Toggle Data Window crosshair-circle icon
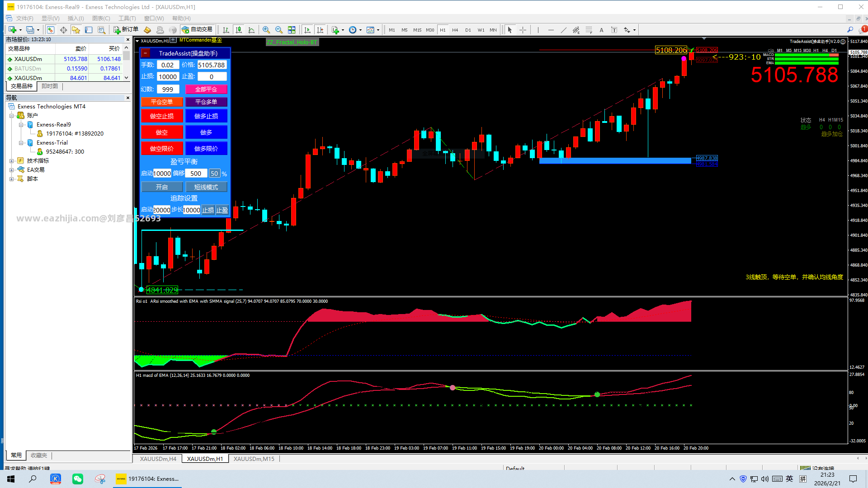The height and width of the screenshot is (488, 868). coord(63,30)
